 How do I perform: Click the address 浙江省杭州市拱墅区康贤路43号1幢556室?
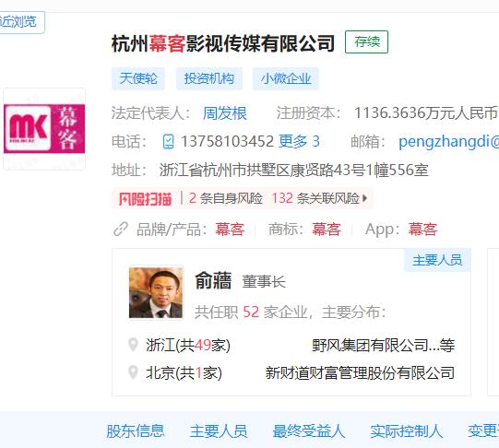293,170
